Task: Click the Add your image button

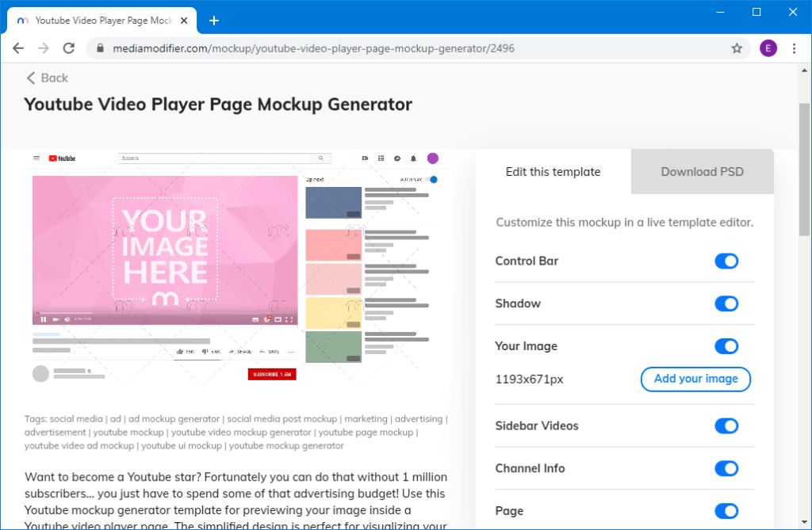Action: tap(695, 379)
